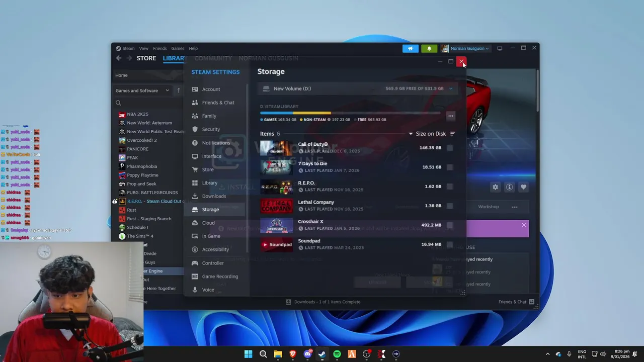Open Games and Software filter dropdown
This screenshot has width=644, height=362.
pos(143,90)
